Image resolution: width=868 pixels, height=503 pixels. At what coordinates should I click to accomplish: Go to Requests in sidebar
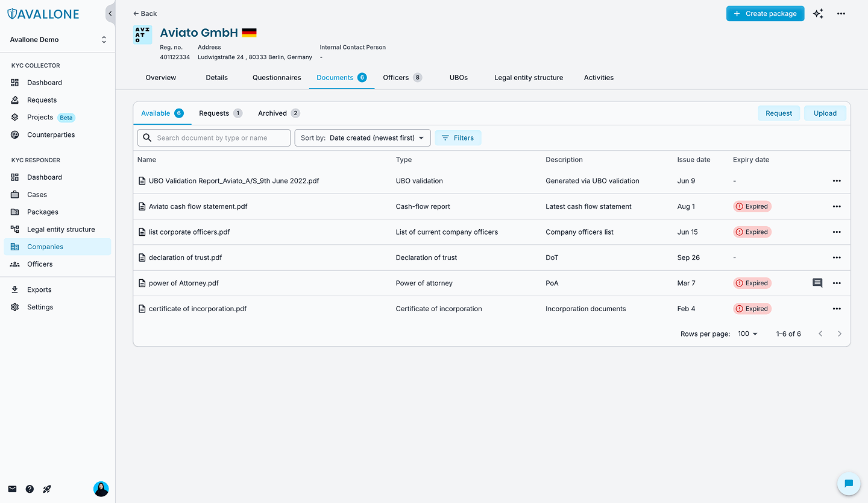coord(57,100)
